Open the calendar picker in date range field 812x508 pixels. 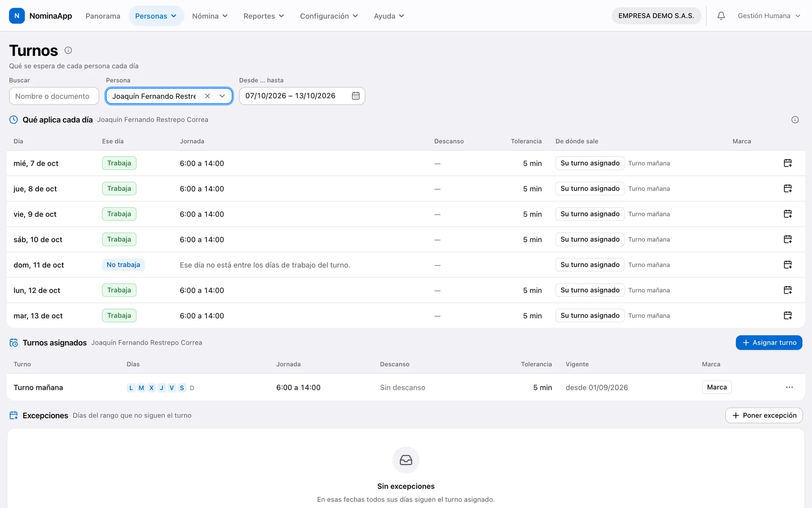tap(356, 96)
